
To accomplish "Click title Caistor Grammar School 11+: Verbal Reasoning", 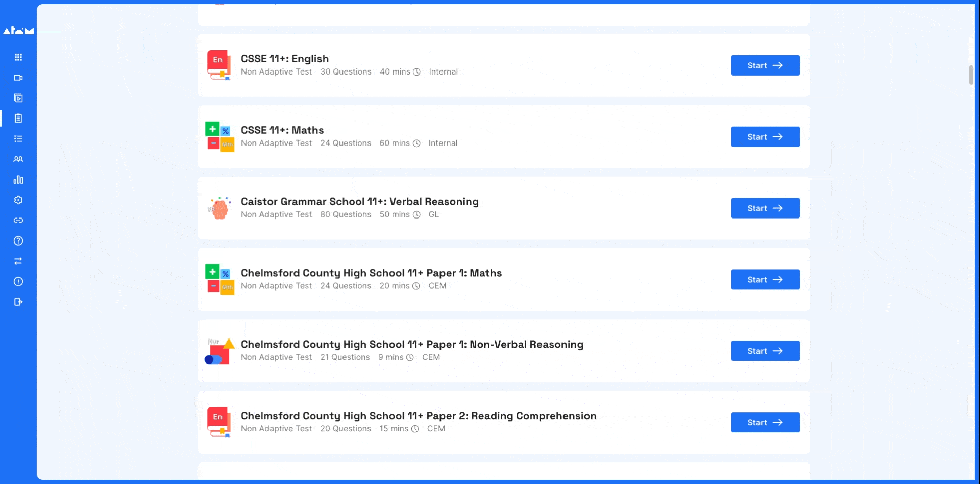I will [360, 202].
